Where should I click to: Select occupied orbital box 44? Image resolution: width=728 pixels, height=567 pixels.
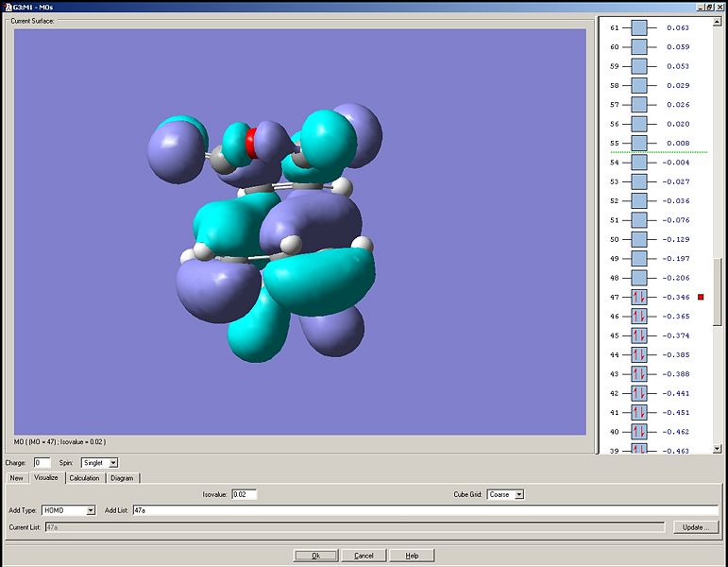pyautogui.click(x=639, y=354)
